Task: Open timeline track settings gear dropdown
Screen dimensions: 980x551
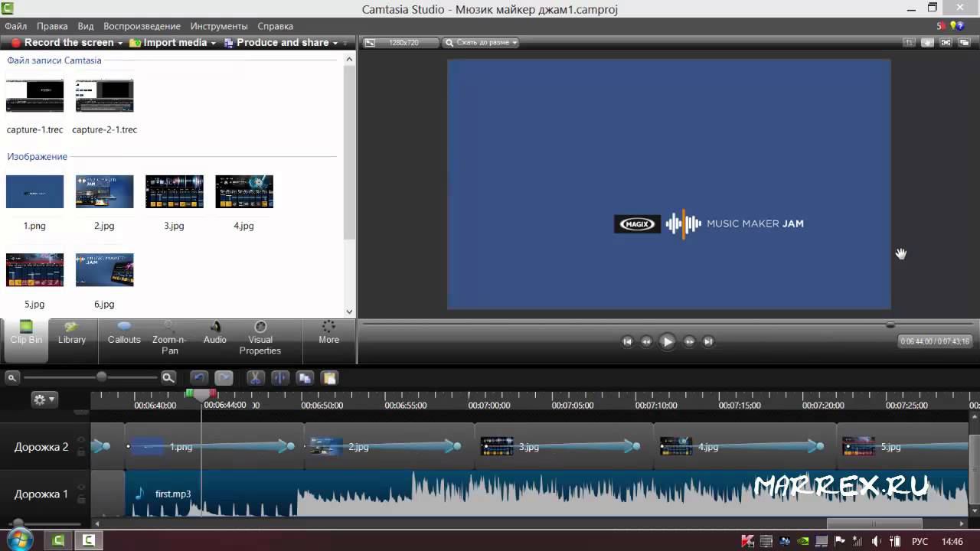Action: pyautogui.click(x=43, y=399)
